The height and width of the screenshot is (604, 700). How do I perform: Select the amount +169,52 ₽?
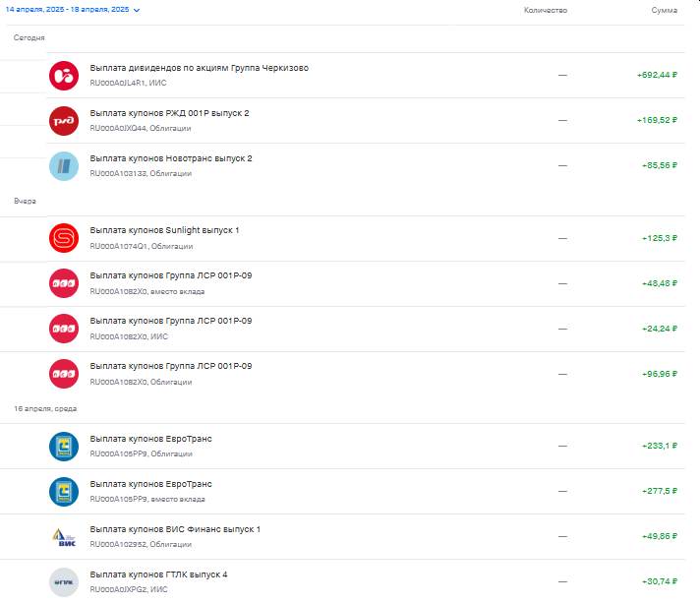coord(657,120)
